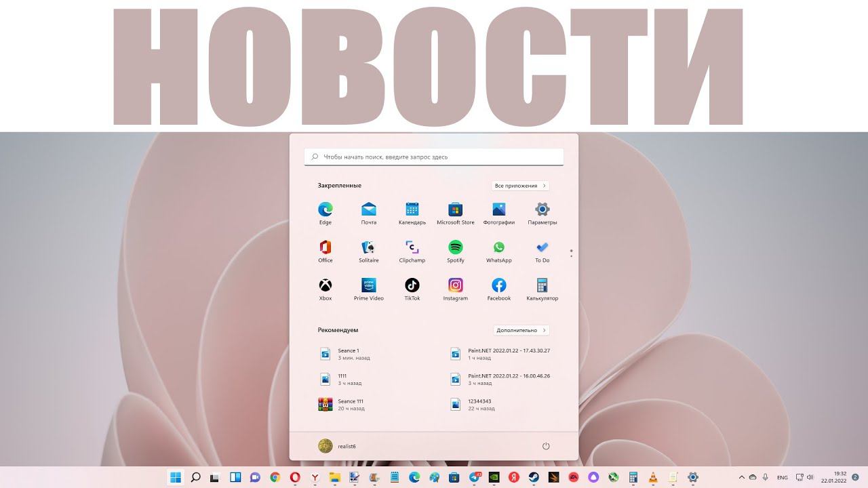
Task: Open the Spotify app
Action: point(456,251)
